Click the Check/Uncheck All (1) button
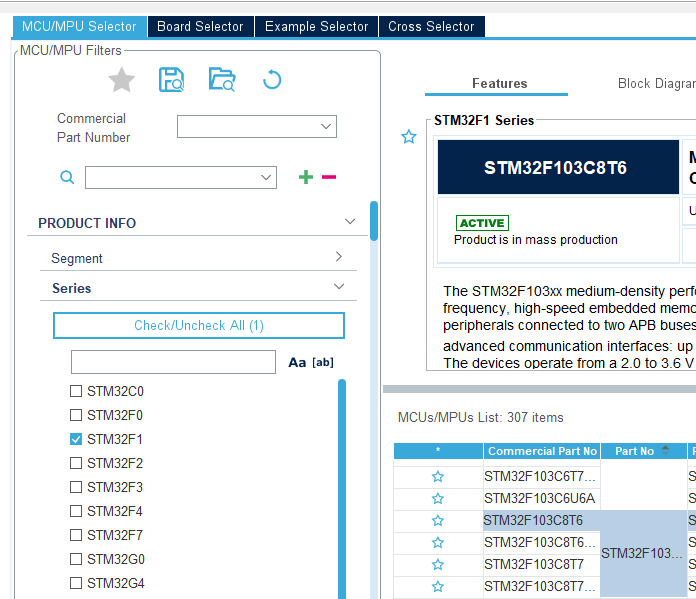Image resolution: width=696 pixels, height=599 pixels. (x=199, y=325)
